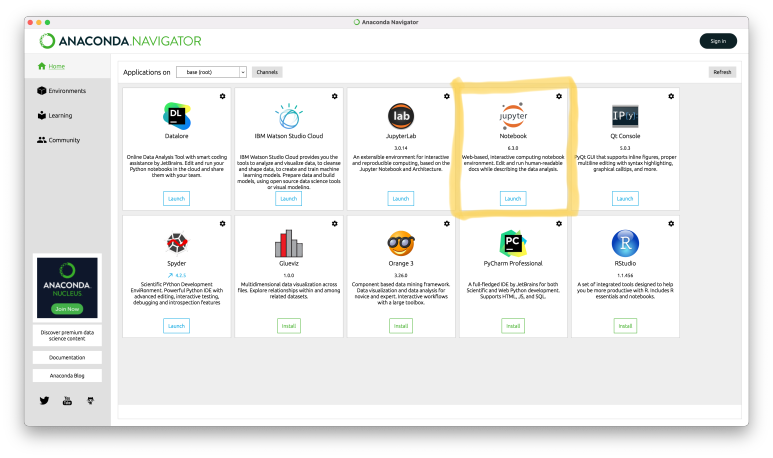Open Glueviz card settings gear
This screenshot has width=773, height=458.
tap(335, 223)
